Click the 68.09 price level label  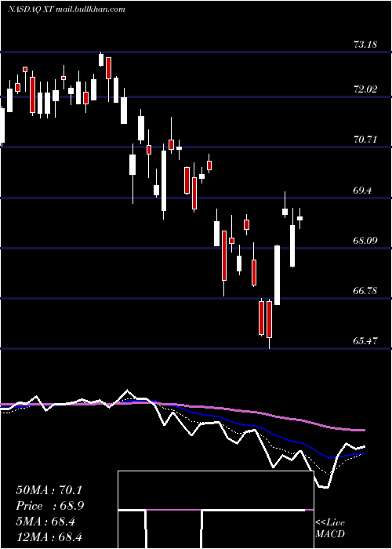click(x=366, y=241)
